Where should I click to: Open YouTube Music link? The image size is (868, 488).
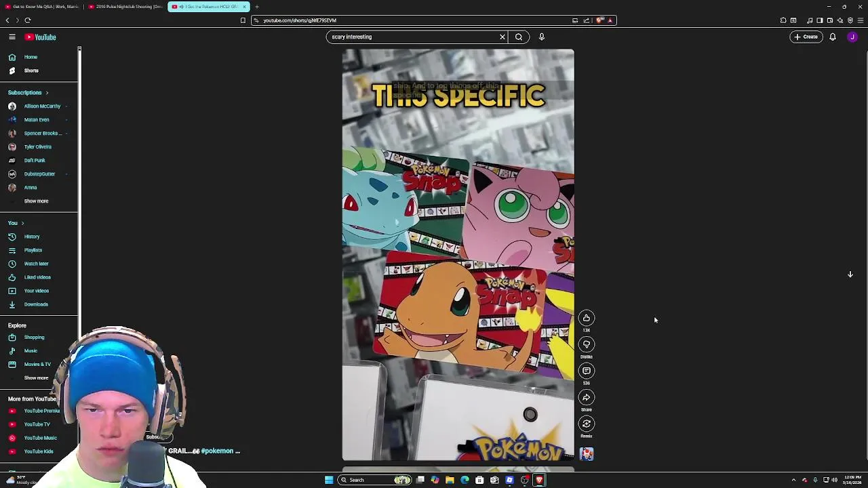39,438
